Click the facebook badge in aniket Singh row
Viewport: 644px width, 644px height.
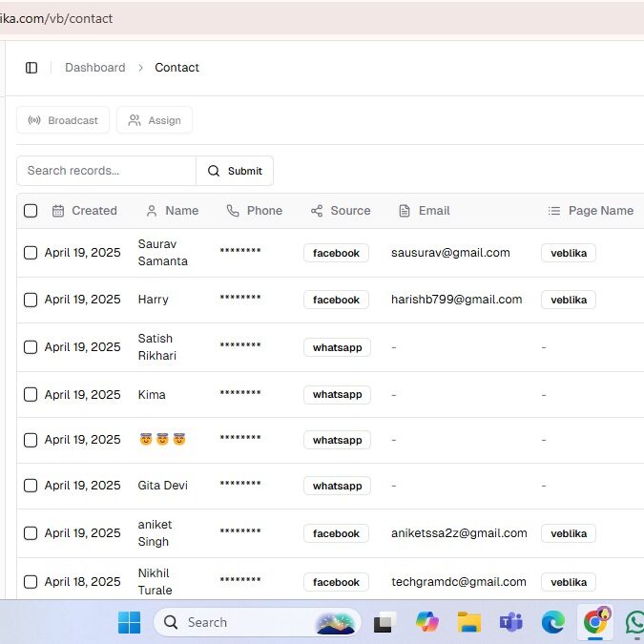336,533
